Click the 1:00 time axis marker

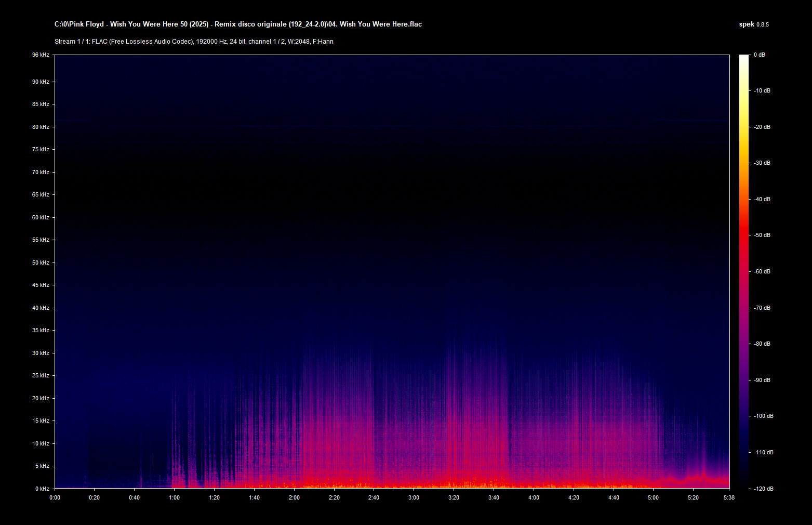(x=174, y=497)
